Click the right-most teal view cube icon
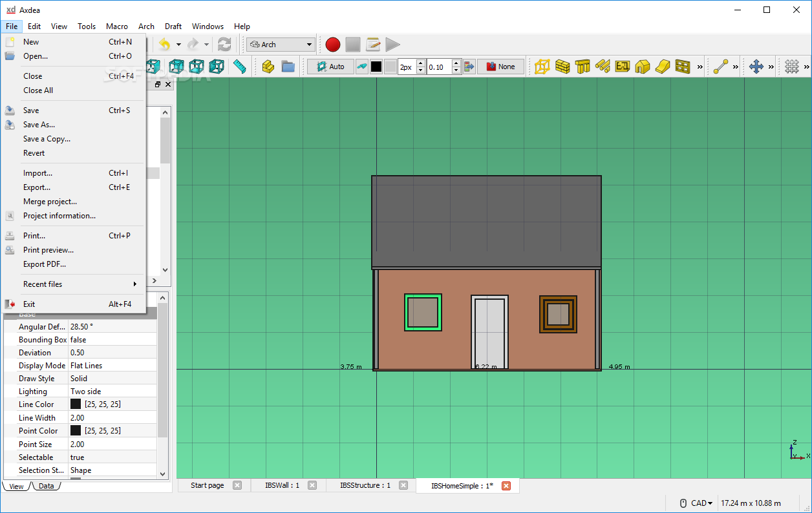812x513 pixels. tap(217, 67)
